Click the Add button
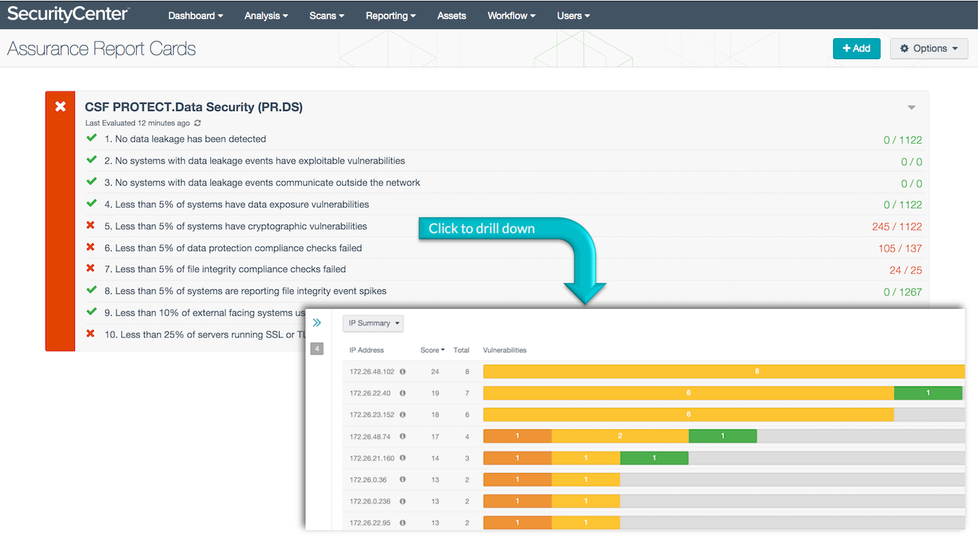Image resolution: width=980 pixels, height=558 pixels. (x=857, y=48)
